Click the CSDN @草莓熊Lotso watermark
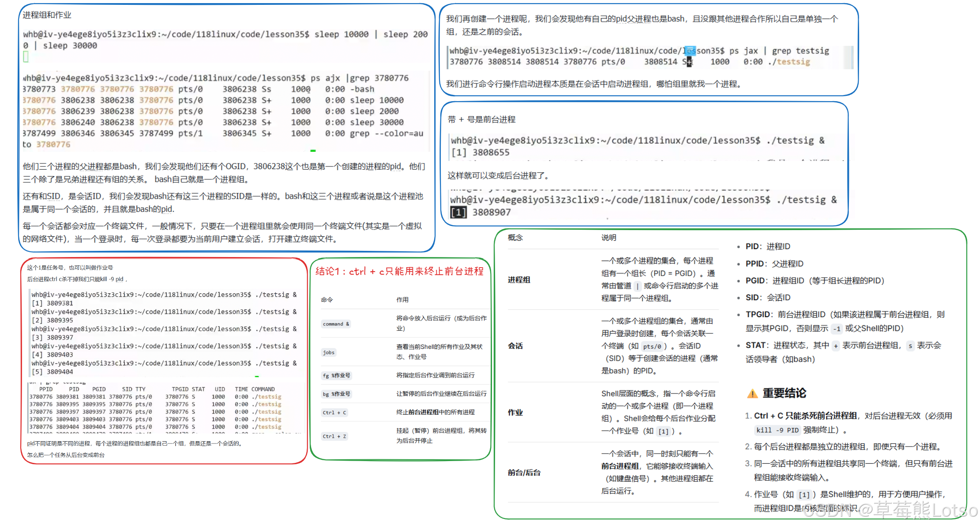The image size is (980, 526). click(889, 511)
